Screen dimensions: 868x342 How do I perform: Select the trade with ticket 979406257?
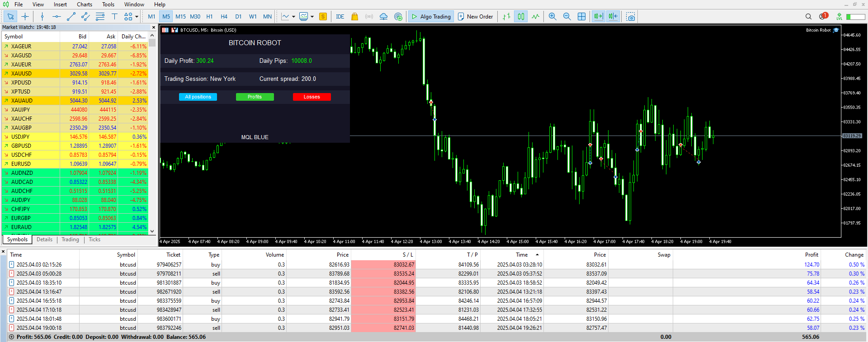click(x=437, y=265)
